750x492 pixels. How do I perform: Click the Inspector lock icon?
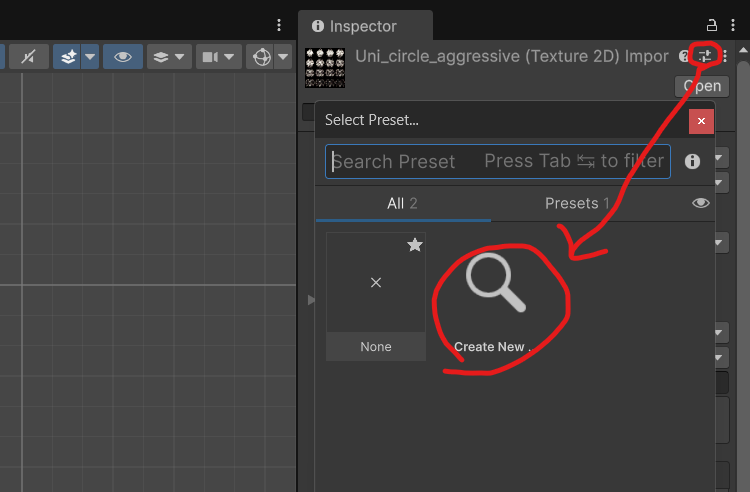click(712, 26)
